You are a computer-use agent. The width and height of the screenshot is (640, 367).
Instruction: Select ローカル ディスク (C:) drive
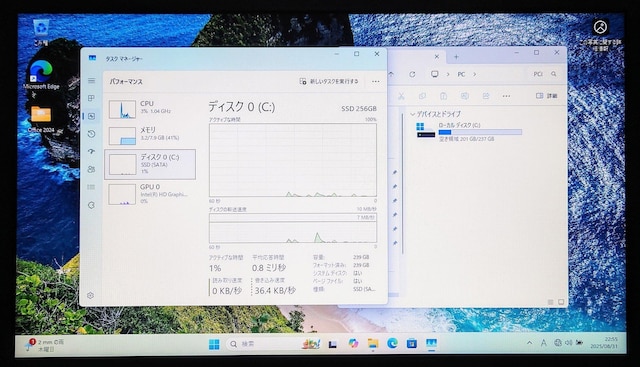[x=469, y=132]
